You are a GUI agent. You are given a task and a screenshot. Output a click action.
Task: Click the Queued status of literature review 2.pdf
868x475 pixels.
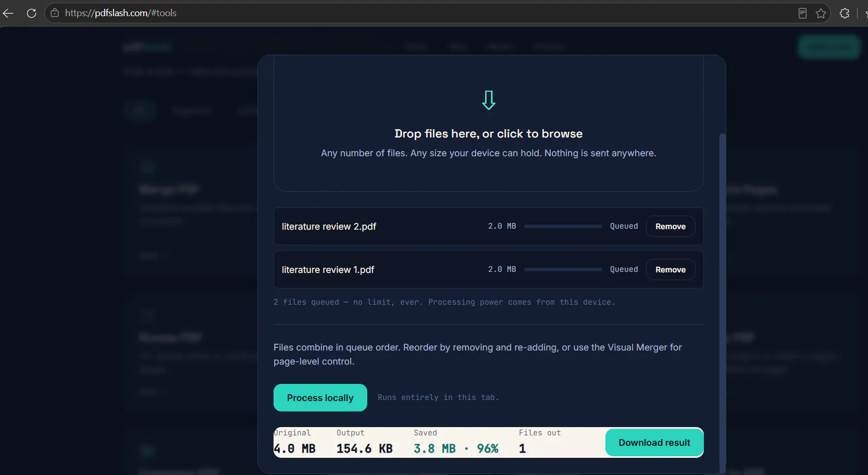(x=624, y=226)
